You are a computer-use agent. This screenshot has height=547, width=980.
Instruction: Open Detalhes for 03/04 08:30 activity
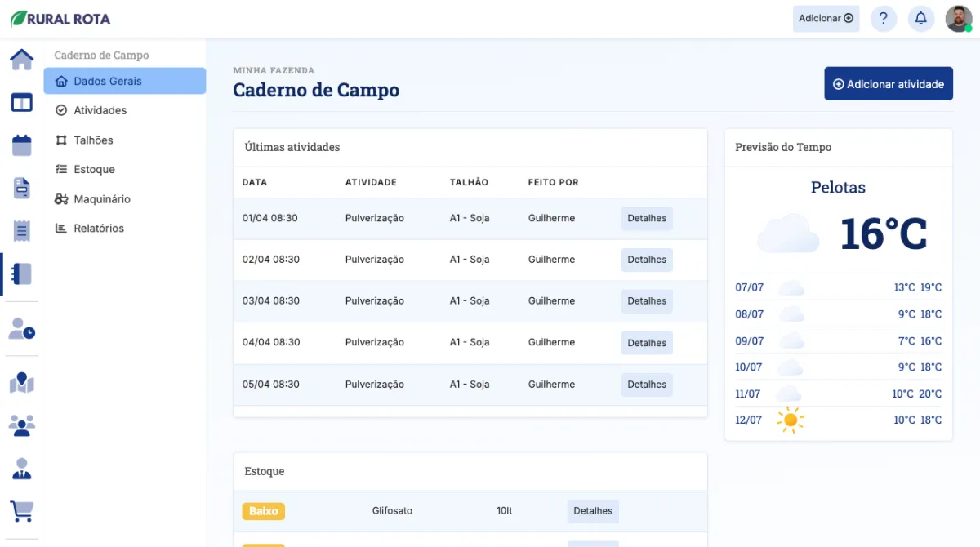(x=647, y=301)
